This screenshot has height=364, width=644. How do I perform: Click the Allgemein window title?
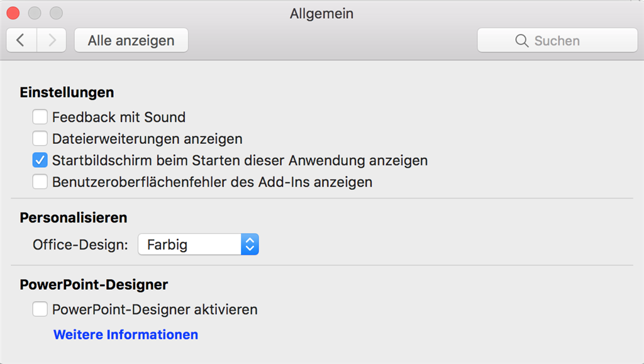click(322, 13)
